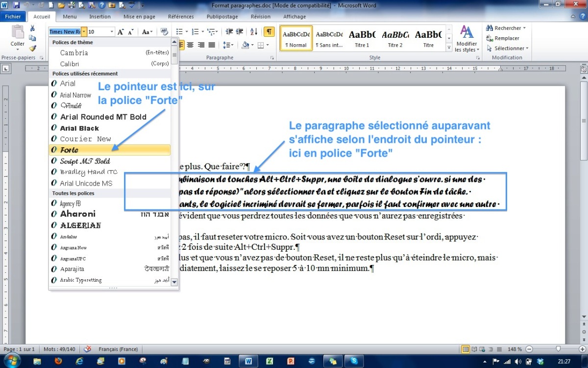Click the Quick Print icon in title bar
588x368 pixels.
(72, 5)
